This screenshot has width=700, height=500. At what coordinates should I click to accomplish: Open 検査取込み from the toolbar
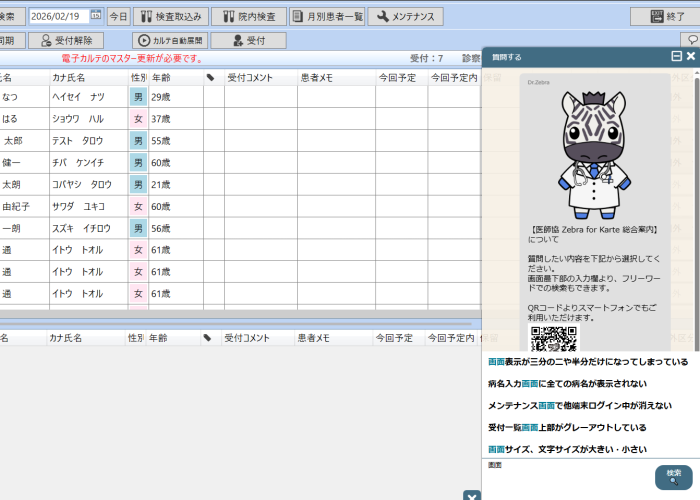coord(171,17)
